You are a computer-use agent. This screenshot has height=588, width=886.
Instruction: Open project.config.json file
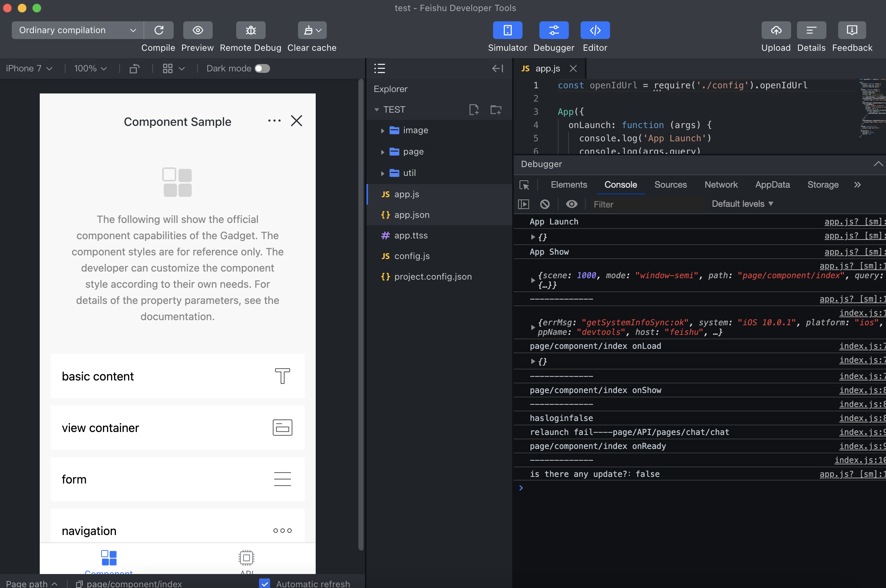(439, 277)
